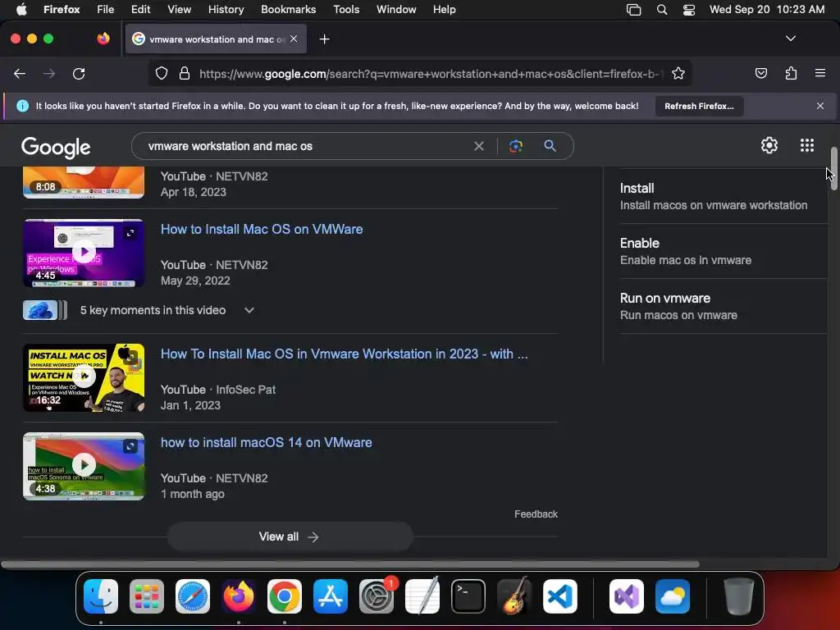Clear the Google search query text
The image size is (840, 630).
pos(479,146)
